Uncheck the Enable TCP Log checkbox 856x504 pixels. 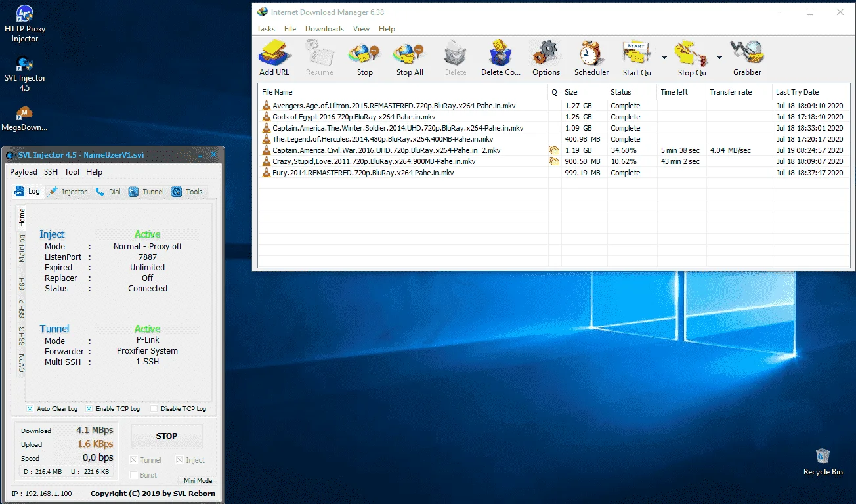coord(89,409)
